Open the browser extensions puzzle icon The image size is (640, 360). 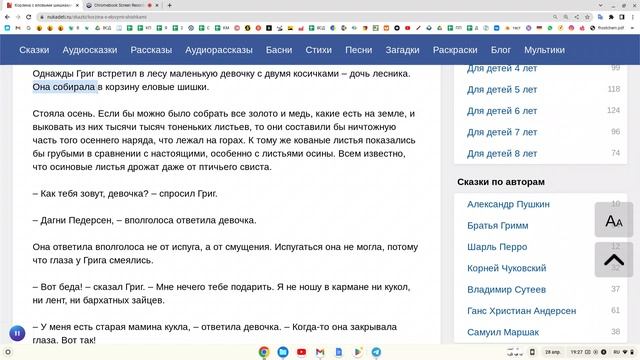tap(611, 17)
